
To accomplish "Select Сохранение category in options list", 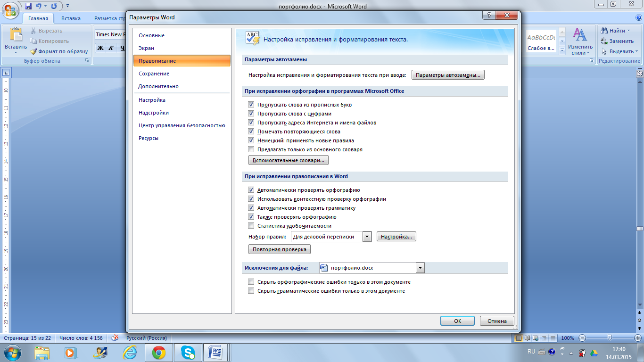I will pos(182,74).
